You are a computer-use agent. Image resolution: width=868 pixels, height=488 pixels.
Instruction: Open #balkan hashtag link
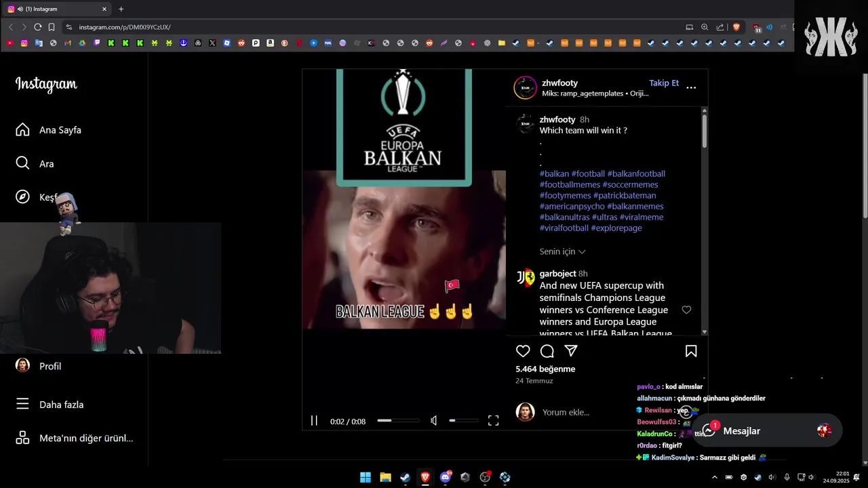tap(554, 174)
